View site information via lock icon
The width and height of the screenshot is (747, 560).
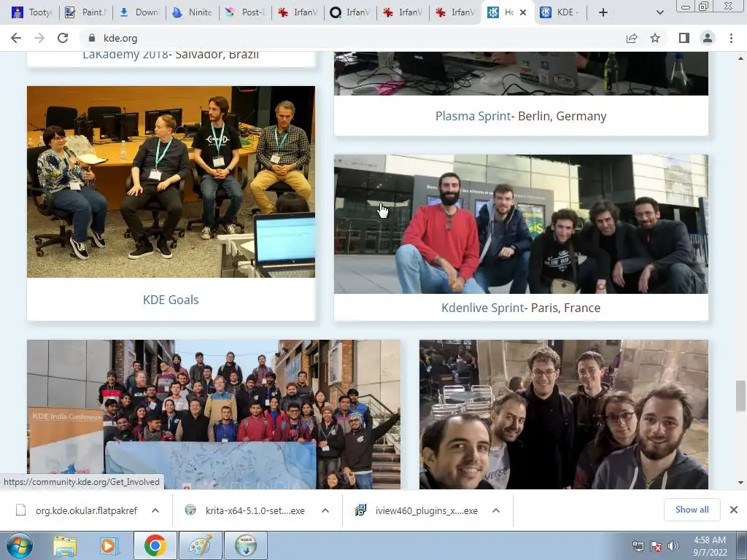click(93, 38)
